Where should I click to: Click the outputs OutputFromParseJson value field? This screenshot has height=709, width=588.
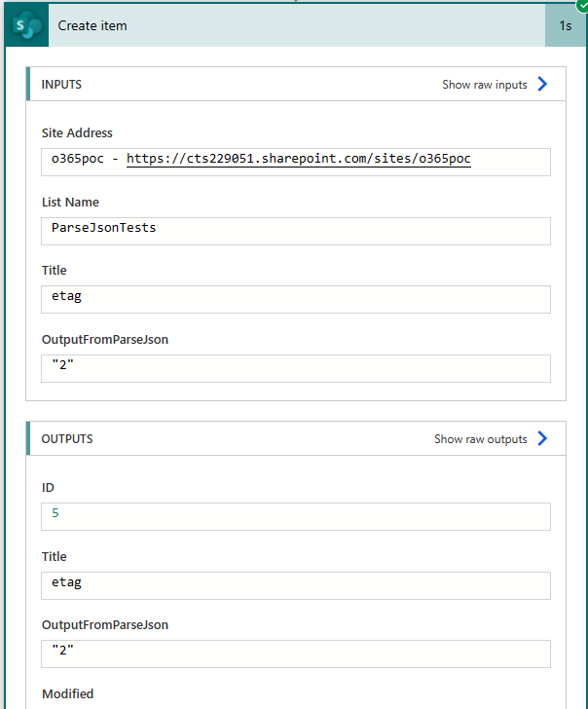[x=296, y=653]
